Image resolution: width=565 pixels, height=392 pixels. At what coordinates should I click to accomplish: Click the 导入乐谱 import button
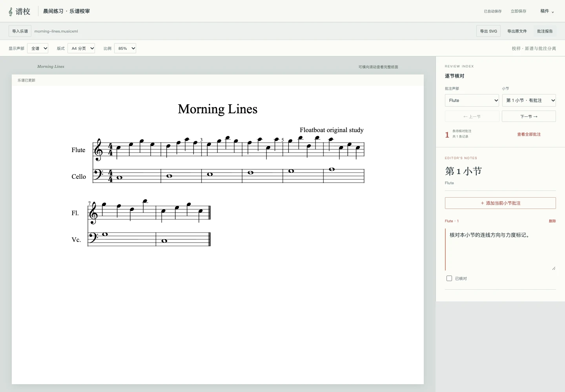20,31
